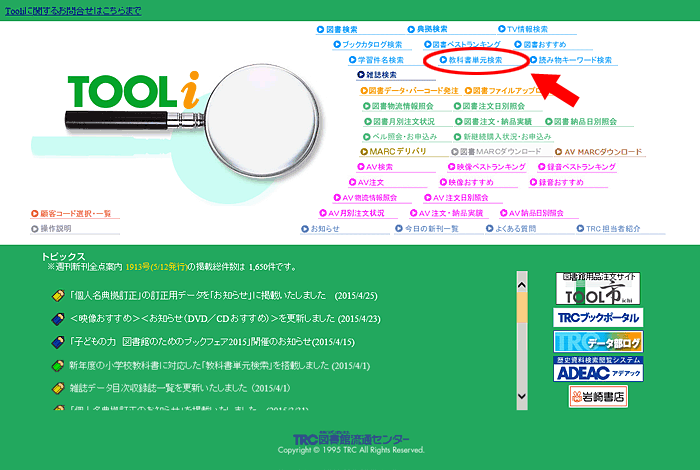The image size is (700, 470).
Task: Open 図書納品日別照会 link
Action: pos(581,121)
